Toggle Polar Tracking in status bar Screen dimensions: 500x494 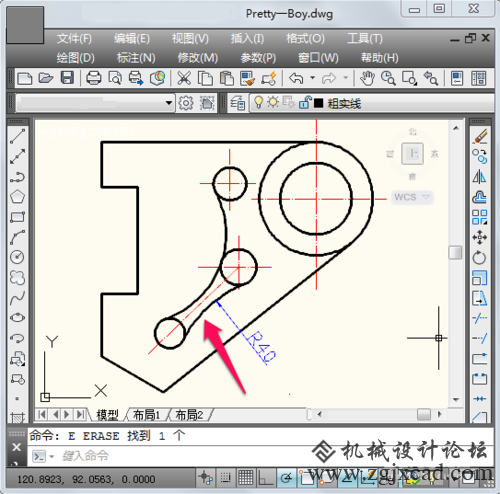tap(286, 478)
